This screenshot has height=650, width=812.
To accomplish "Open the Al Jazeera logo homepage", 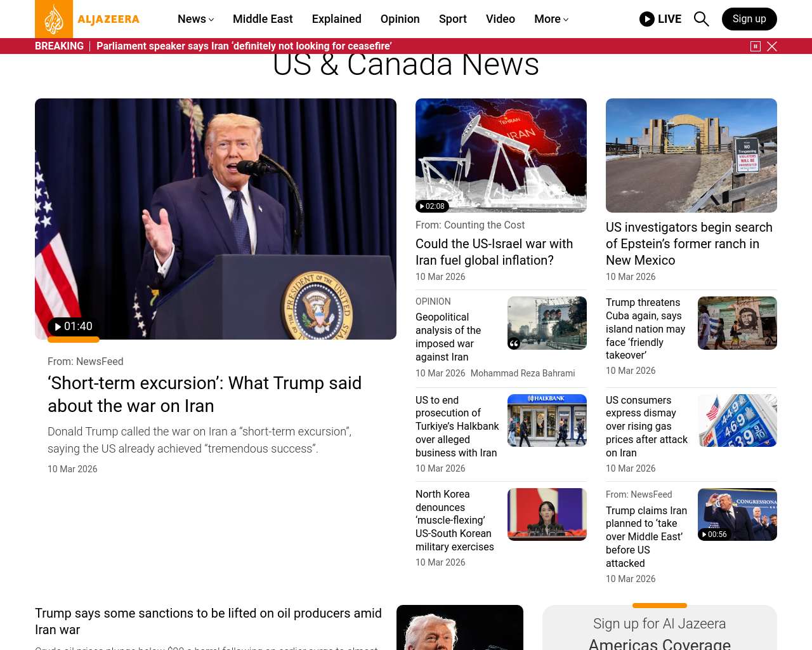I will (88, 19).
